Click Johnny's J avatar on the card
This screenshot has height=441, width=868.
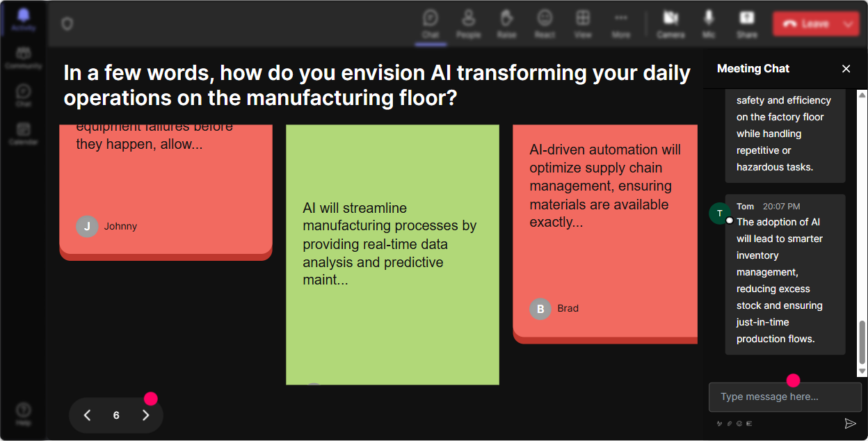click(x=87, y=226)
